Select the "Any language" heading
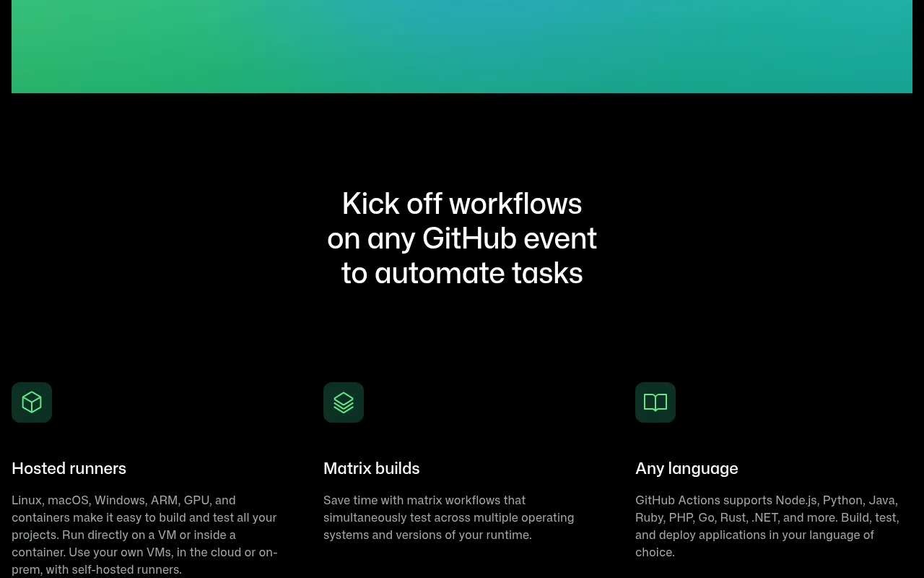This screenshot has height=578, width=924. (687, 468)
